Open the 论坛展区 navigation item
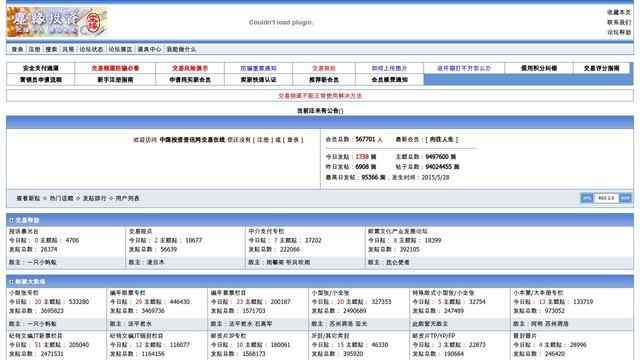640x360 pixels. (120, 49)
